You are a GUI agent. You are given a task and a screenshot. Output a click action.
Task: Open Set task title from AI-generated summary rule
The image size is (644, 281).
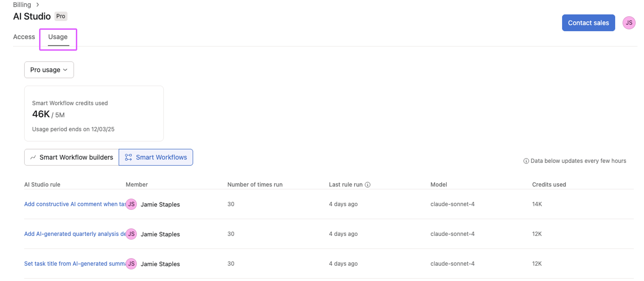click(74, 264)
